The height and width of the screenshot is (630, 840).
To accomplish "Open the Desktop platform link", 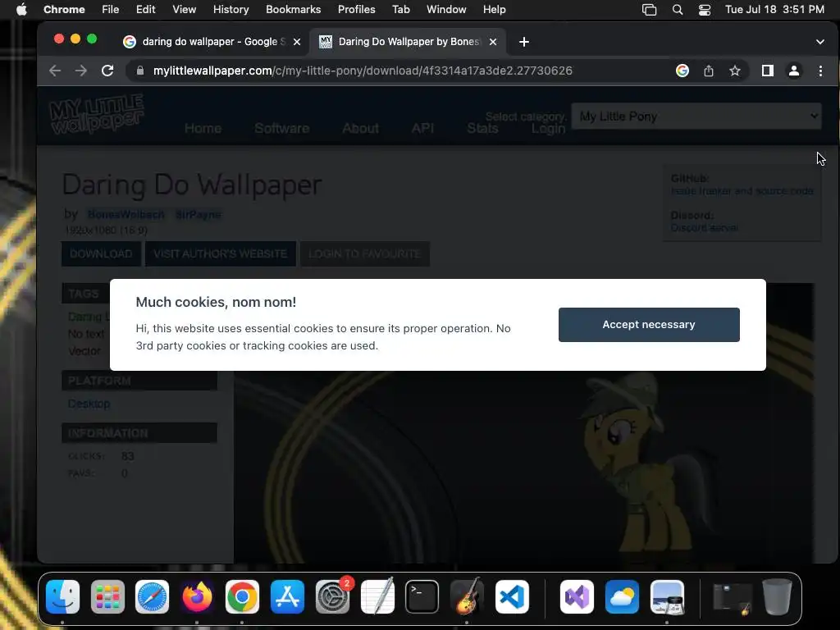I will [x=89, y=404].
